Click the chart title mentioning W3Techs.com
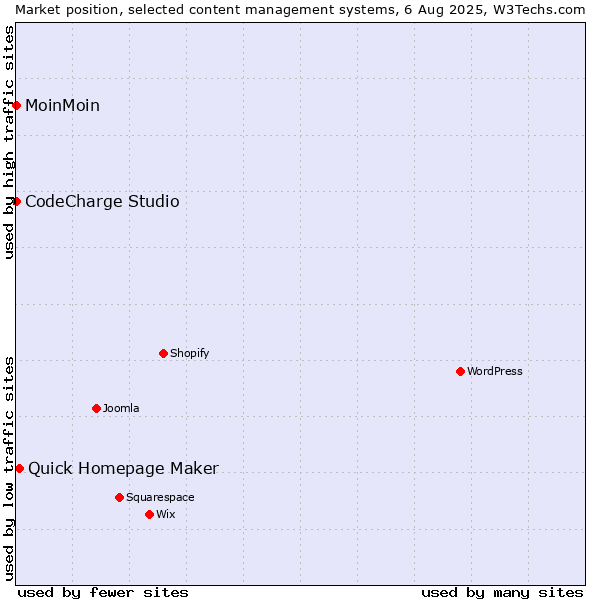 (x=300, y=10)
